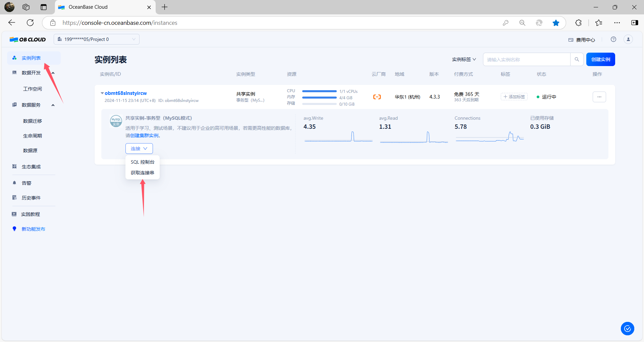This screenshot has width=644, height=342.
Task: Click the floating checkmark assistant button
Action: click(x=628, y=329)
